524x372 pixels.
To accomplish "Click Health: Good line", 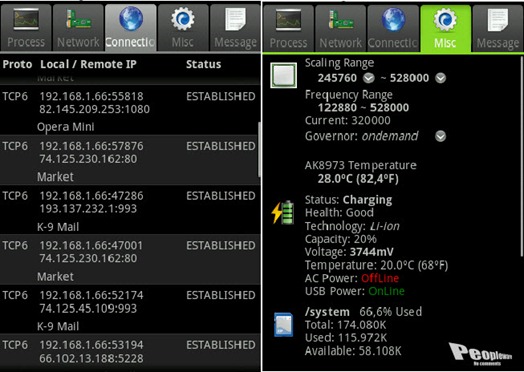I will pos(339,213).
